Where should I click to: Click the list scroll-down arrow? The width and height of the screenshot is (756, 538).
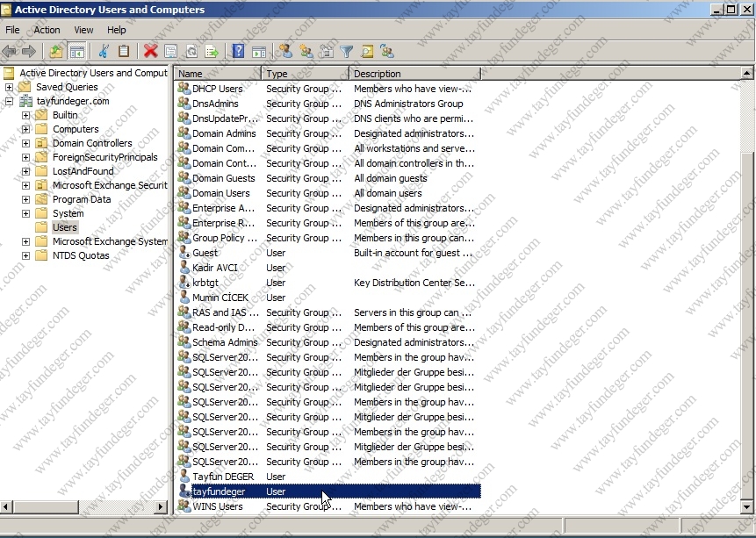(747, 507)
